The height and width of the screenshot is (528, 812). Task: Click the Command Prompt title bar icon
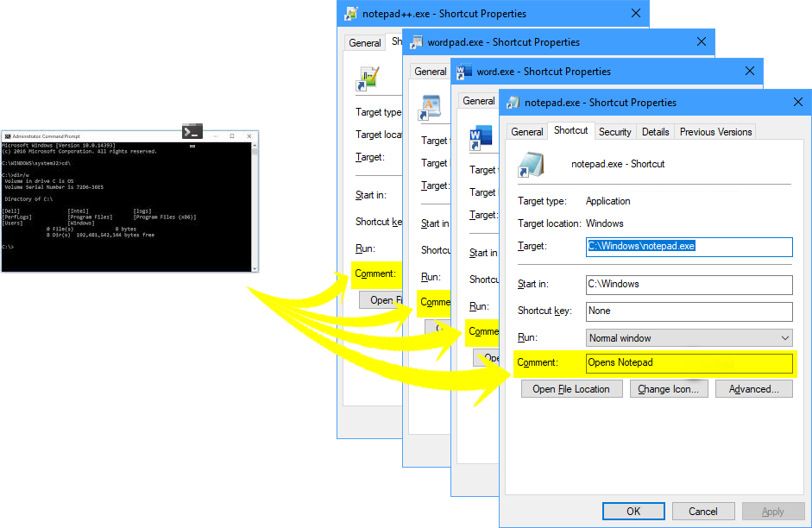click(7, 136)
